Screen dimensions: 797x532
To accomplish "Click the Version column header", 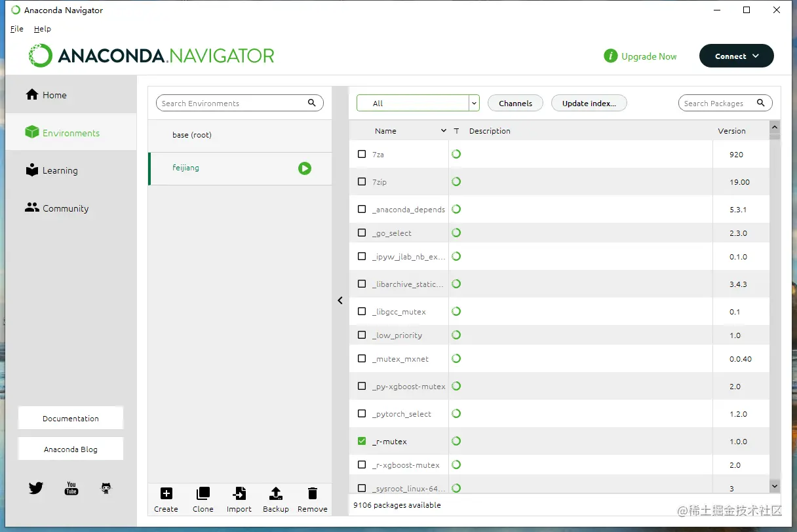I will click(x=731, y=131).
